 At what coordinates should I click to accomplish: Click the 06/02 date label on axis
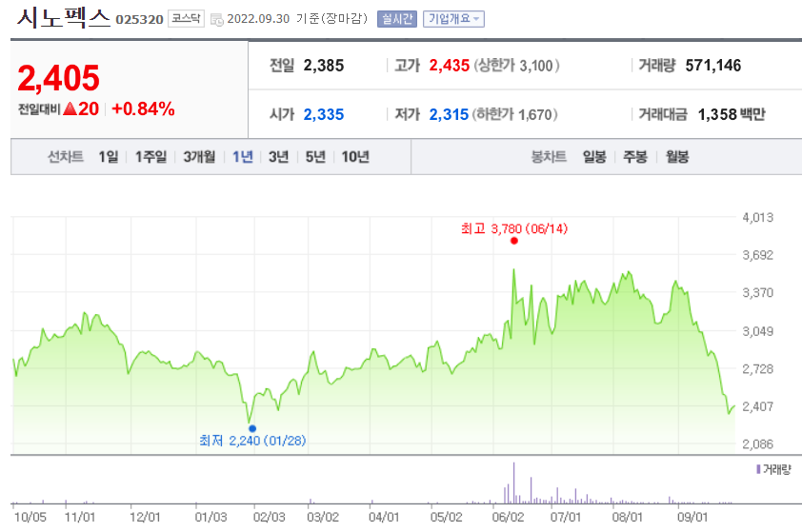[508, 517]
